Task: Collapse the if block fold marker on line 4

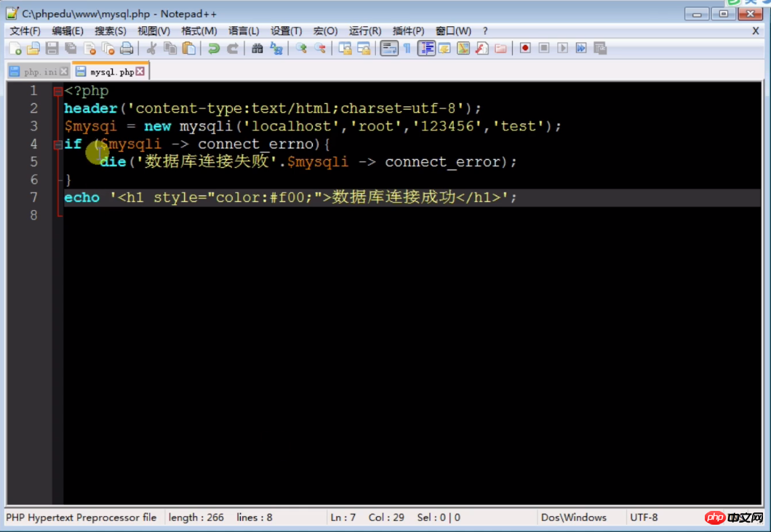Action: 57,145
